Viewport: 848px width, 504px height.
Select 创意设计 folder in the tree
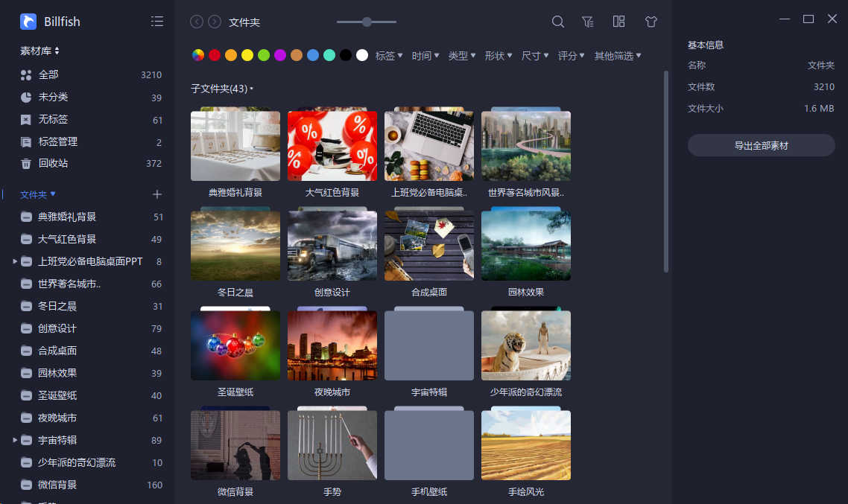91,328
